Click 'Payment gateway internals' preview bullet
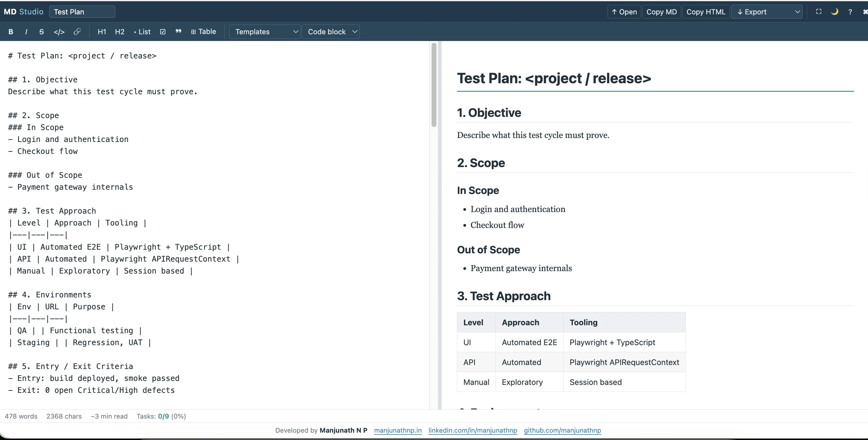 [x=521, y=268]
